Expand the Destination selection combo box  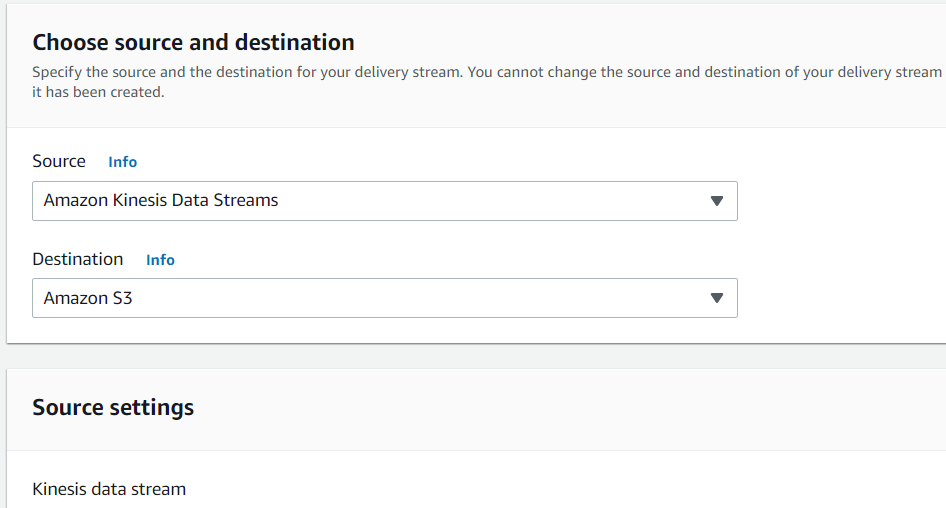(x=384, y=298)
